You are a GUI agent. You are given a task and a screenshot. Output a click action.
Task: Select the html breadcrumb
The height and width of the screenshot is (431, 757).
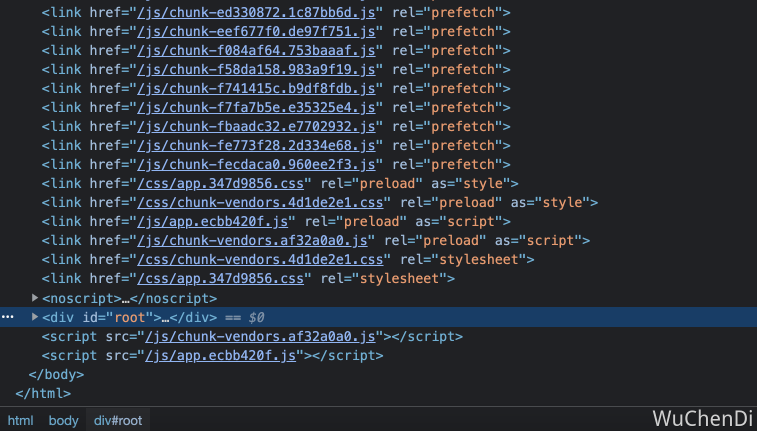click(x=21, y=420)
